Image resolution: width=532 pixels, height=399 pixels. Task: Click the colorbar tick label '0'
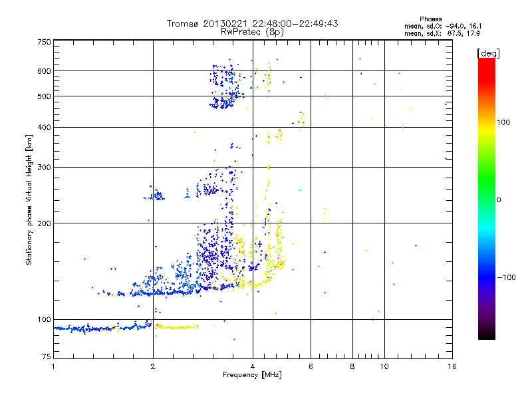499,200
